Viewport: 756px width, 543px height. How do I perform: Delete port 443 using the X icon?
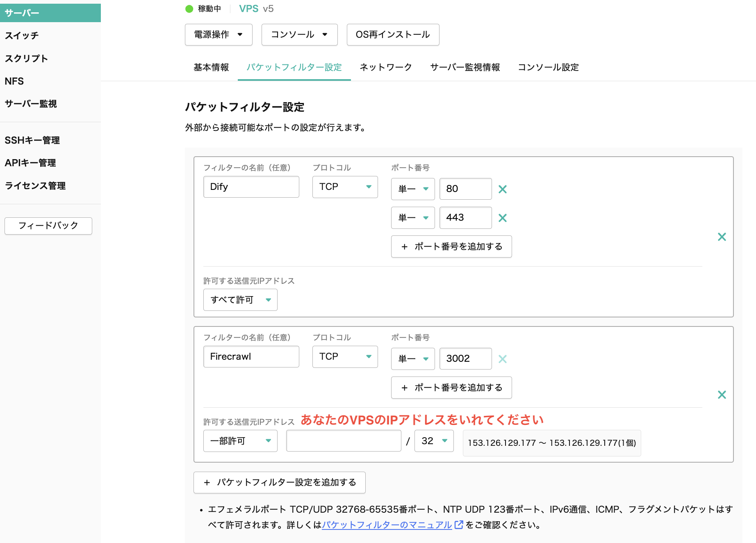[x=502, y=218]
